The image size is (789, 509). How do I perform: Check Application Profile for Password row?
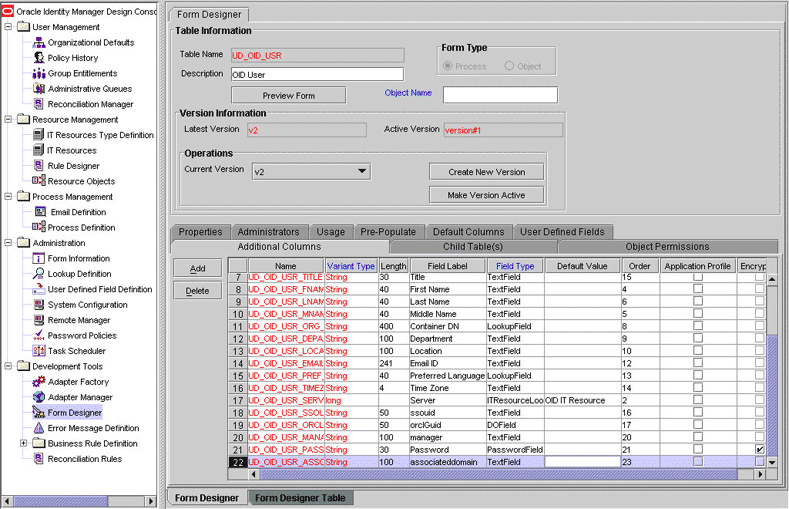point(698,449)
